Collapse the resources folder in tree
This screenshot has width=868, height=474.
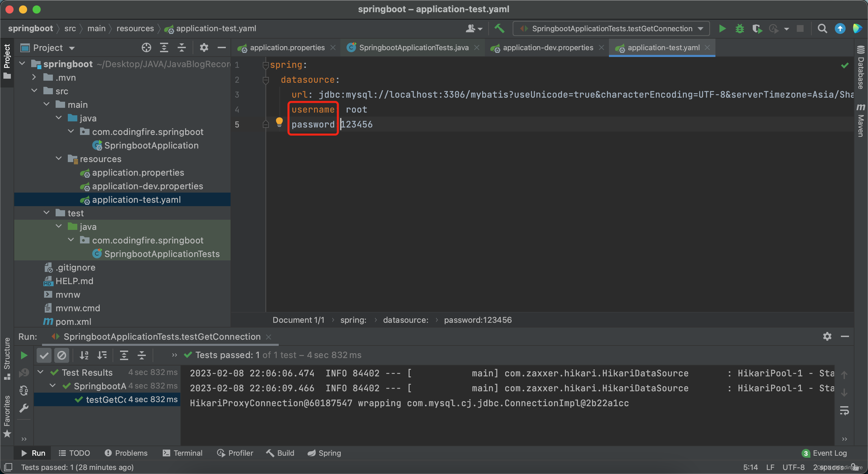click(x=59, y=159)
